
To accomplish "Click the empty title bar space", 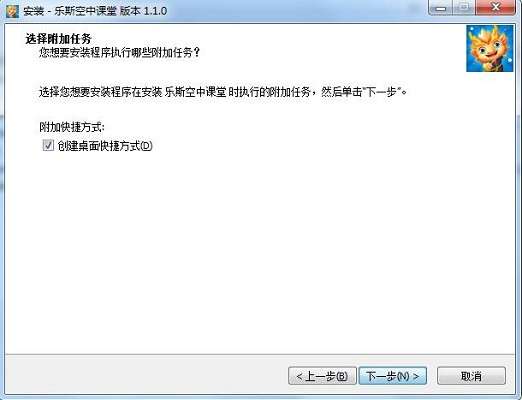I will coord(297,11).
